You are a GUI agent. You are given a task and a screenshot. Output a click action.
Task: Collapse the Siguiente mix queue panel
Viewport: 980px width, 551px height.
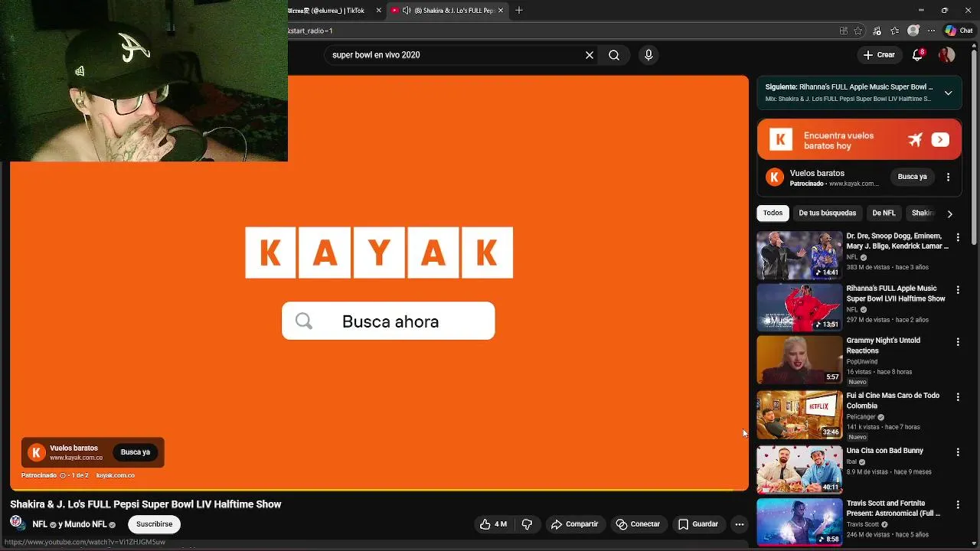(948, 93)
